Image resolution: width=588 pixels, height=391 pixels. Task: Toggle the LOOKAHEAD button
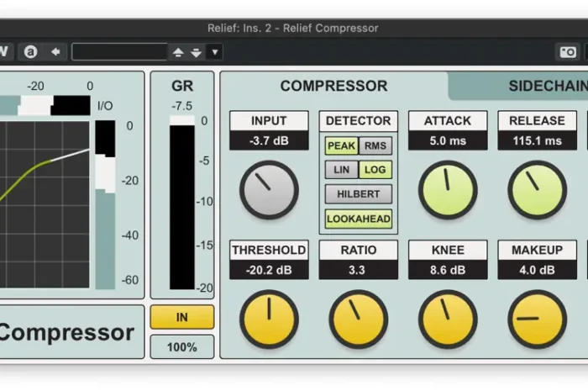[x=359, y=219]
